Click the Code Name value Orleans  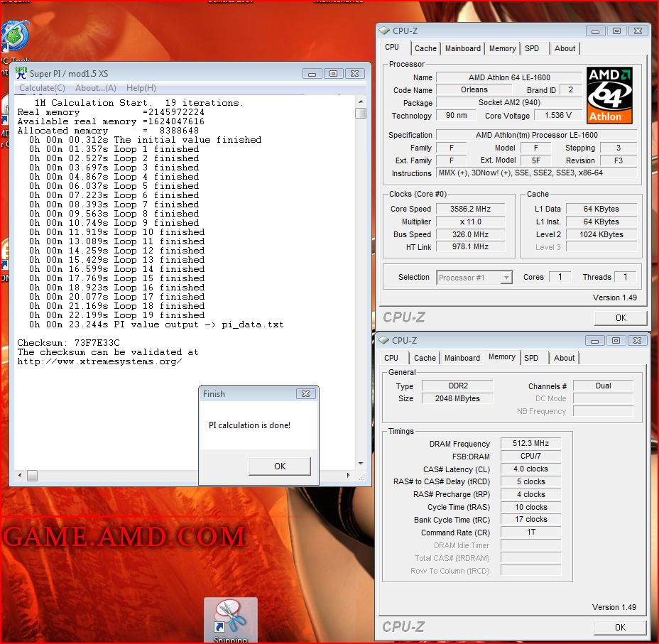474,89
